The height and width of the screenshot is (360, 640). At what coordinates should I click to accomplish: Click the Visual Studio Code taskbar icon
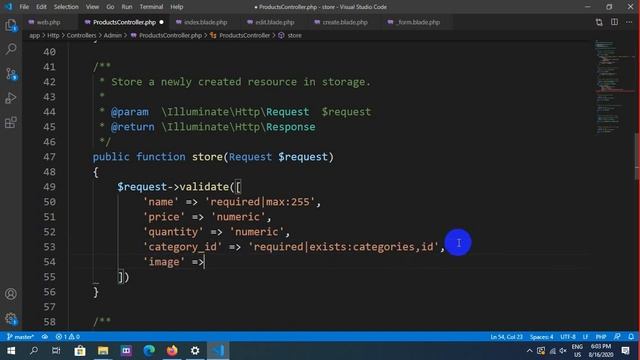(218, 351)
